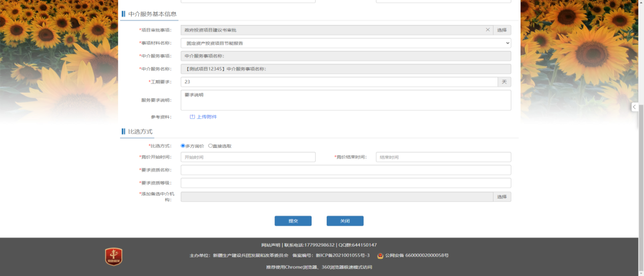
Task: Open the 竞价开始时间 date picker
Action: pyautogui.click(x=248, y=157)
